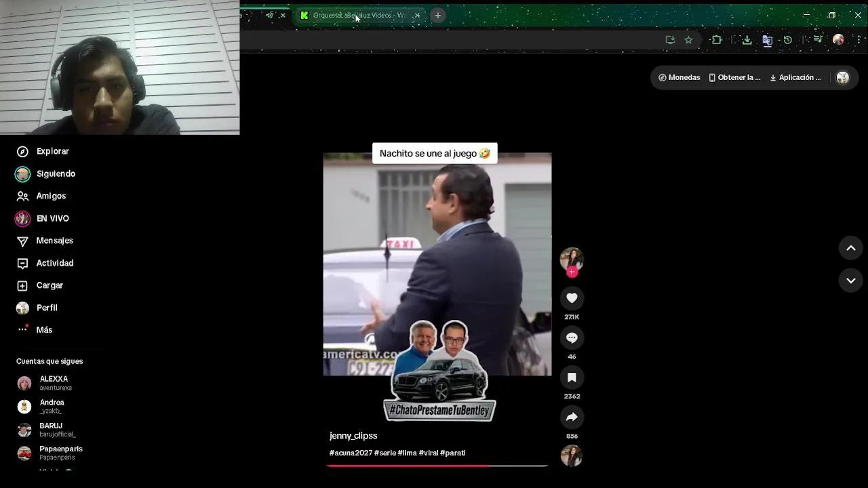Open TikTok profile avatar at top right
The height and width of the screenshot is (488, 868).
click(843, 78)
